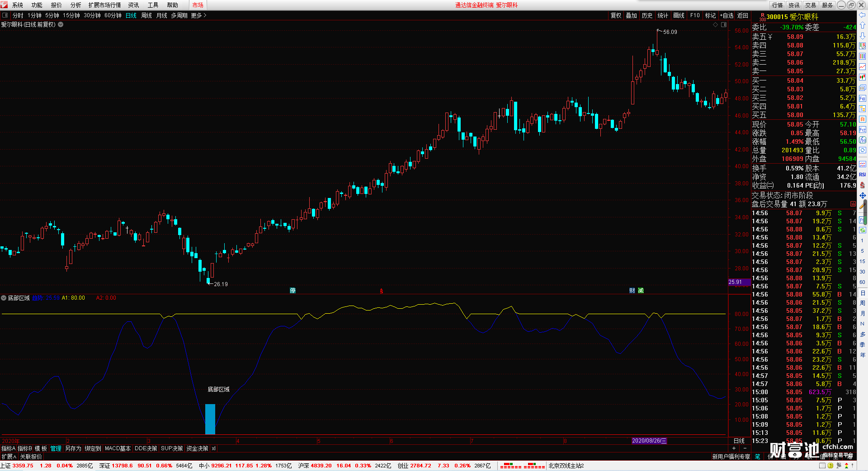Select the 周线 chart period
The height and width of the screenshot is (471, 868).
(146, 15)
